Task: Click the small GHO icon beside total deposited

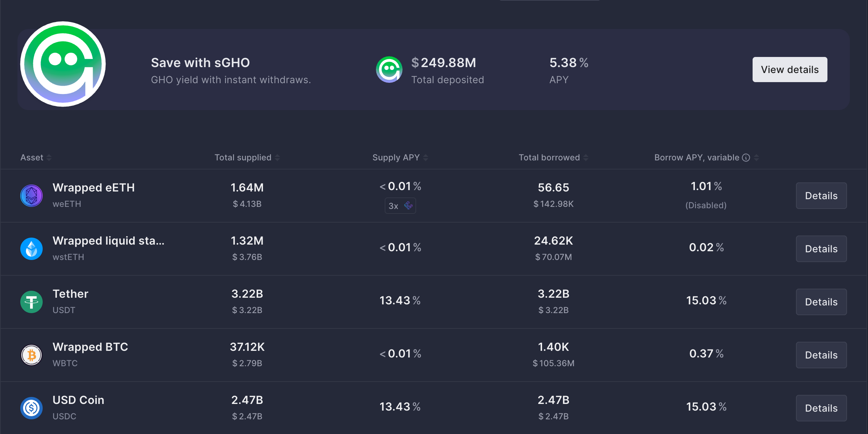Action: coord(389,70)
